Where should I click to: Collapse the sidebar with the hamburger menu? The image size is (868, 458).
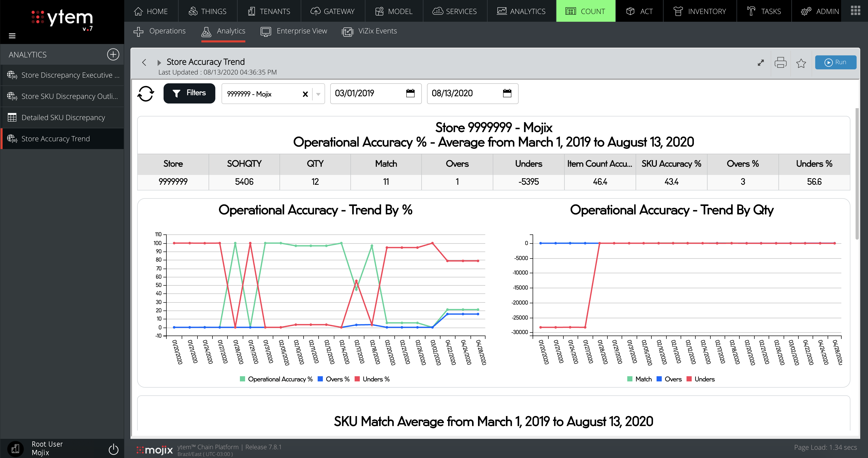12,36
